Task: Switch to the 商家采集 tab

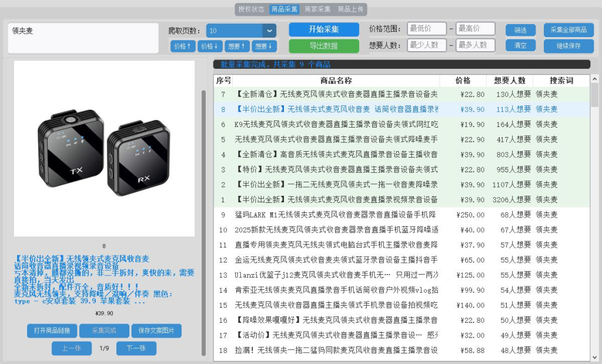Action: pyautogui.click(x=317, y=9)
